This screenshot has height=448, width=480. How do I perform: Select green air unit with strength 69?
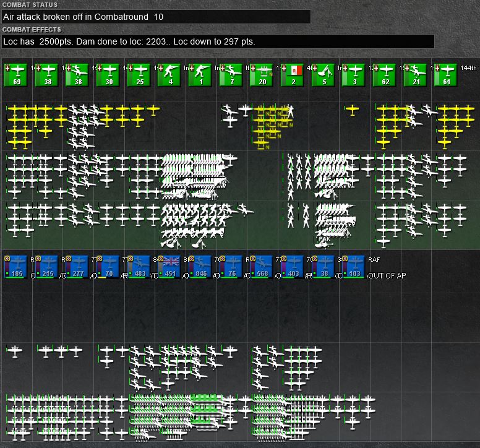click(x=15, y=75)
